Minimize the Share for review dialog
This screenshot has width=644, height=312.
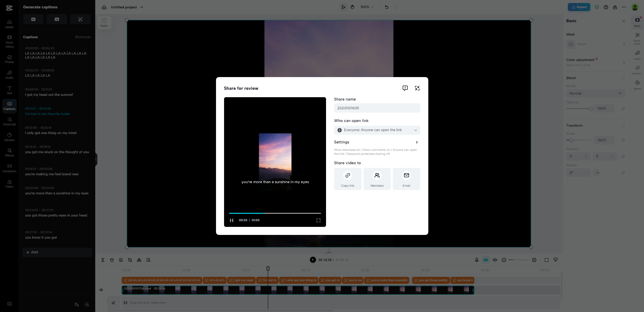click(x=417, y=88)
